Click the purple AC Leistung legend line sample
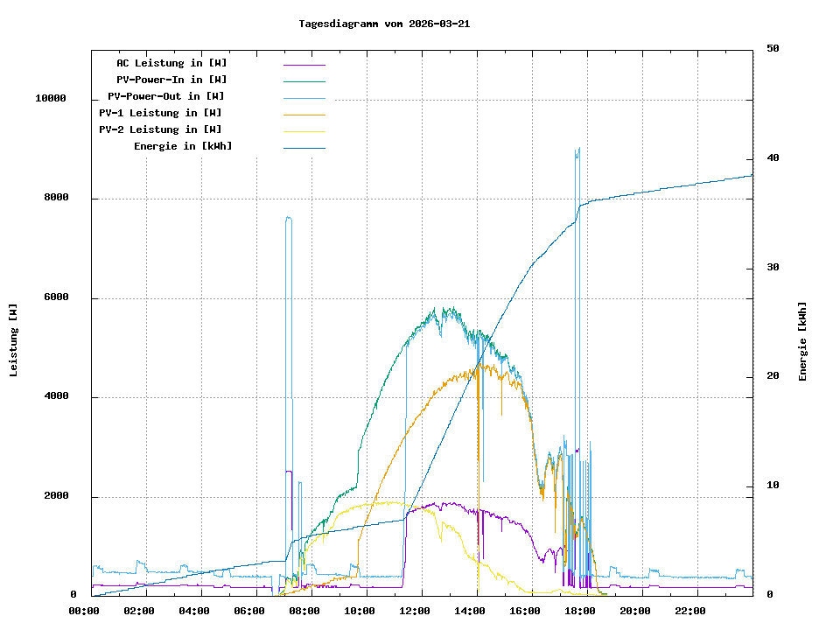This screenshot has width=840, height=630. coord(304,64)
